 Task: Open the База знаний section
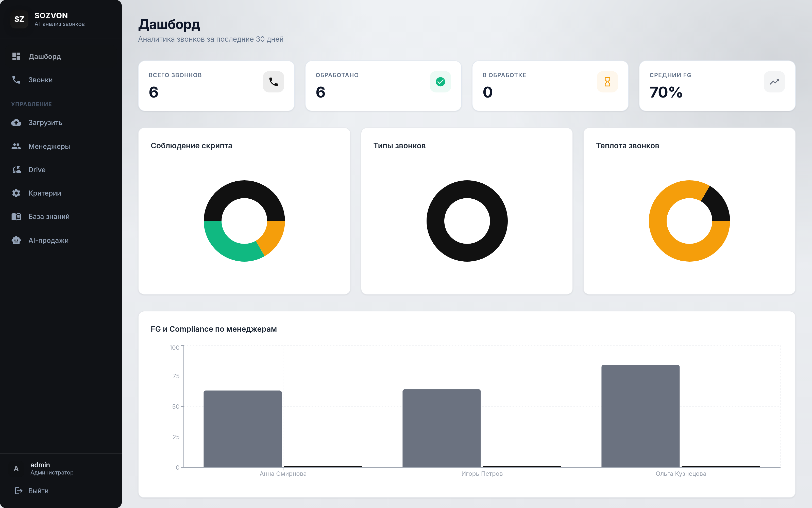(61, 217)
